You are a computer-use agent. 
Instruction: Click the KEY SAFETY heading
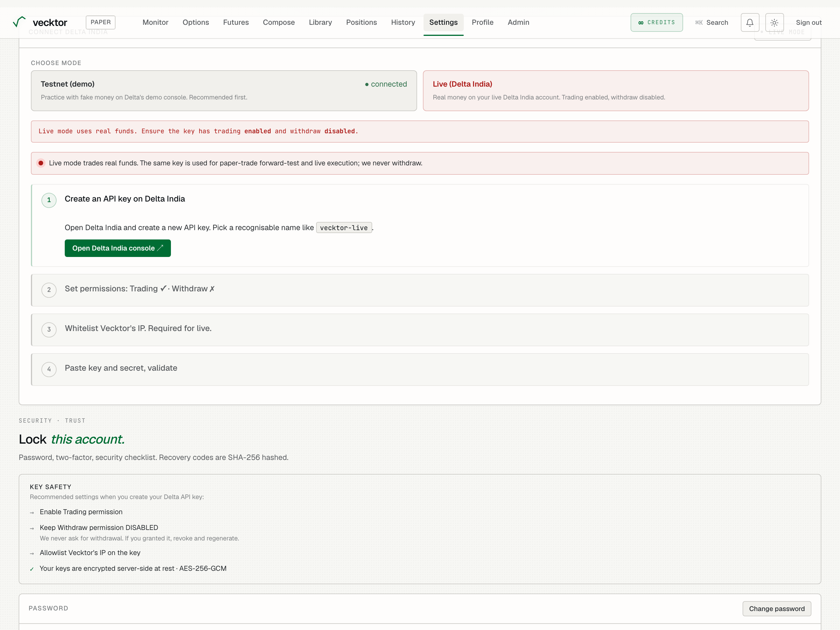click(50, 487)
